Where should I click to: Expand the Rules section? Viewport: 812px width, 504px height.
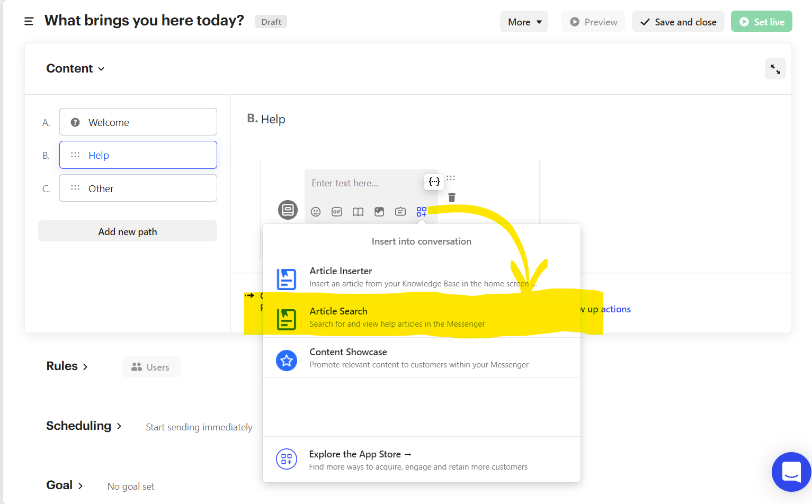click(x=67, y=366)
